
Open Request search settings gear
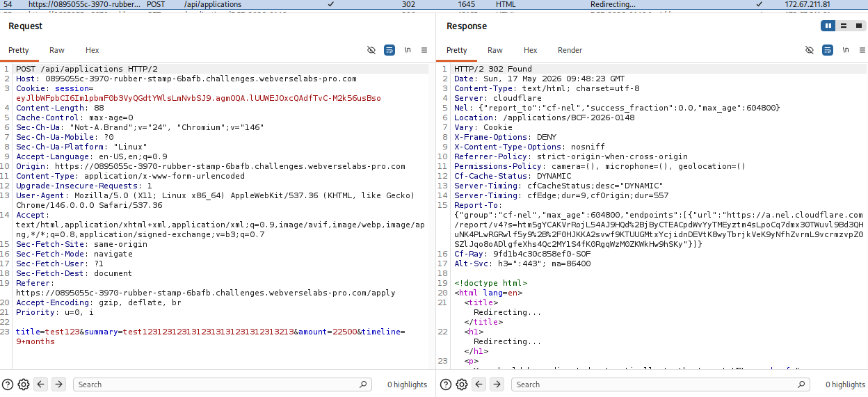23,384
